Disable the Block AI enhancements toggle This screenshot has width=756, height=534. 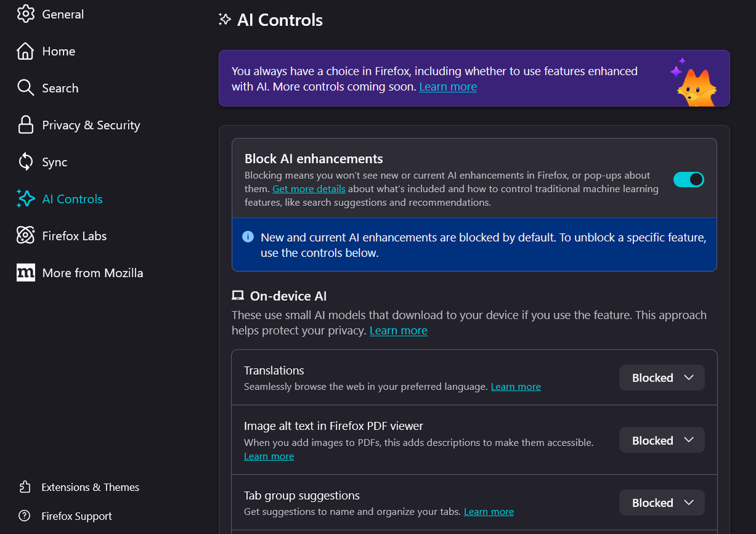[689, 179]
